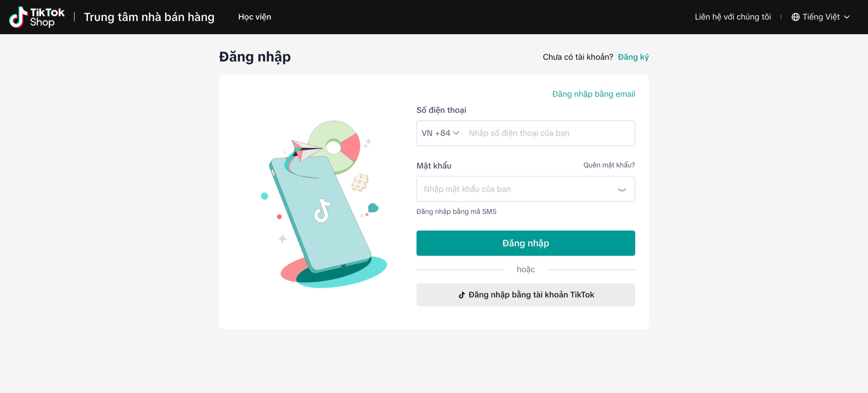Focus the phone number input field
The height and width of the screenshot is (393, 868).
pos(549,133)
